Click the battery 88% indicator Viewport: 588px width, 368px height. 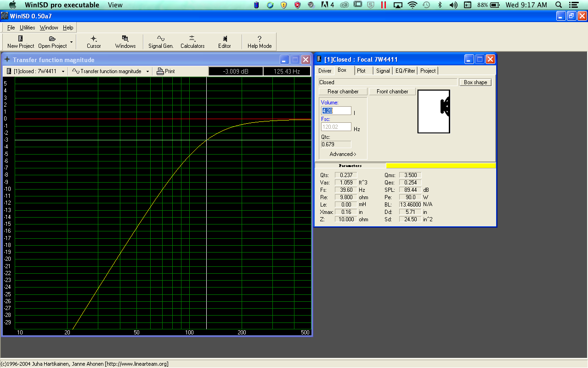tap(489, 5)
